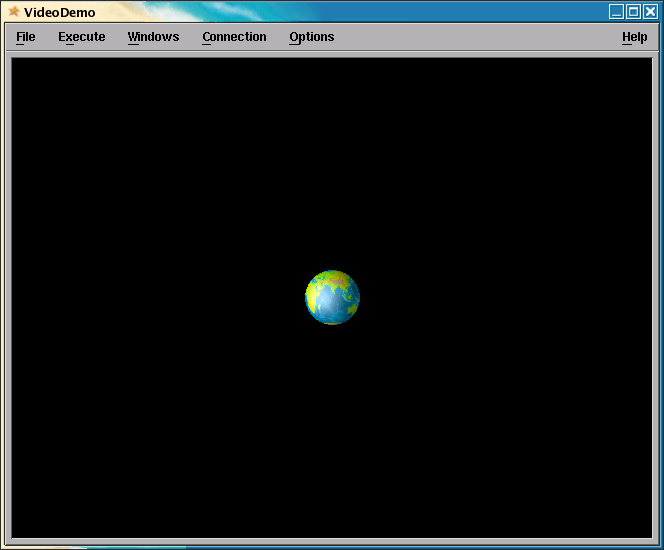Viewport: 664px width, 550px height.
Task: Click the black canvas directly below the globe
Action: coord(332,420)
